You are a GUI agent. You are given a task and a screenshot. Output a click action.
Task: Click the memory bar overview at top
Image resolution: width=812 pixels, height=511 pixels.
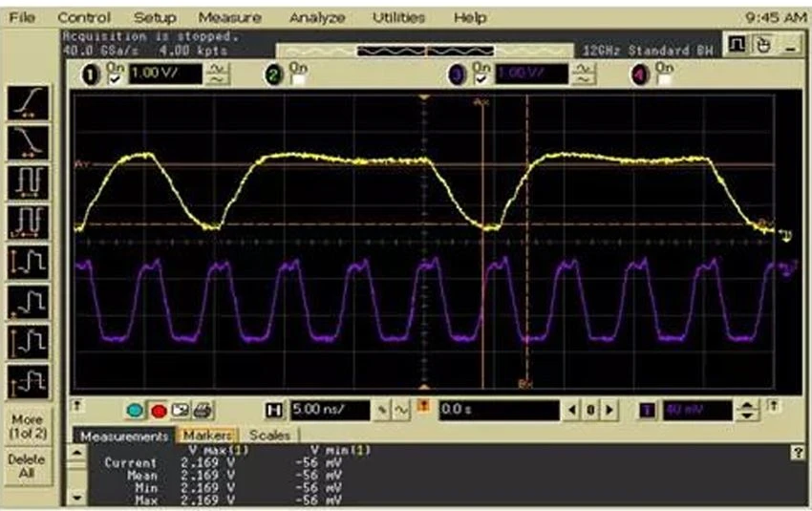pos(425,51)
